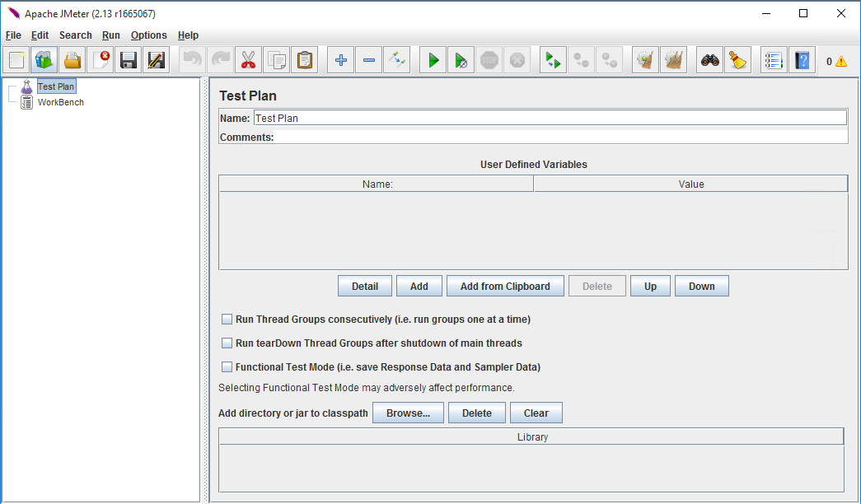Click the Browse... button
The image size is (861, 504).
coord(408,413)
